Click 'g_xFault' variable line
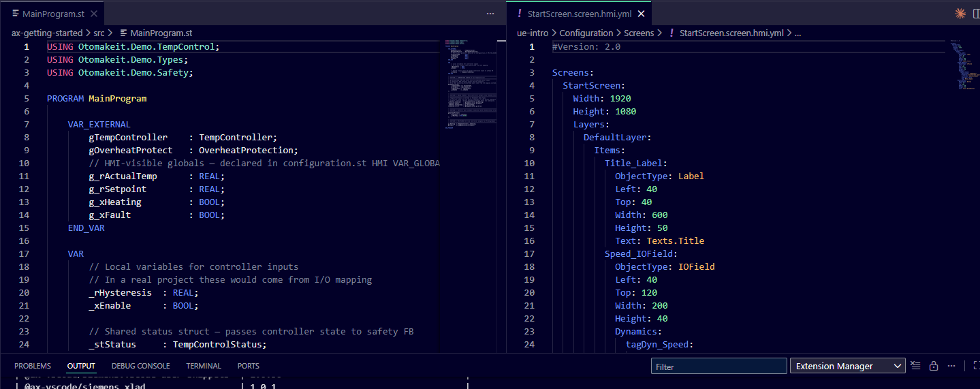980x389 pixels. click(157, 215)
